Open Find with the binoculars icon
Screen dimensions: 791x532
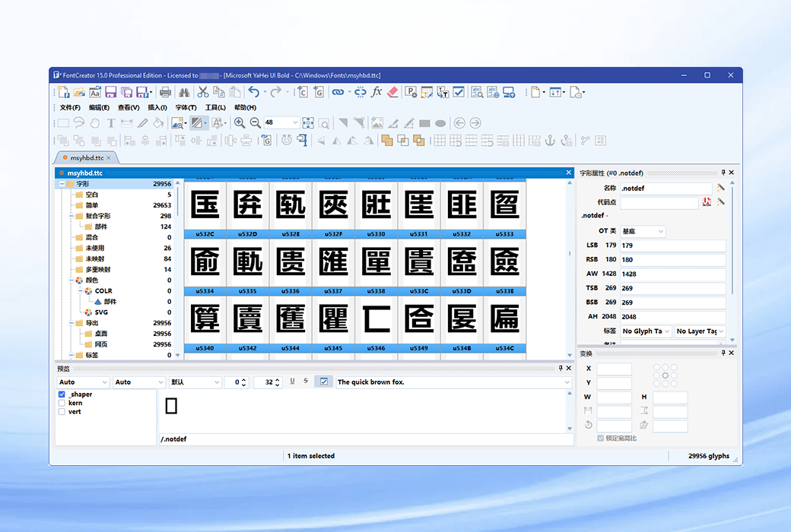[184, 92]
